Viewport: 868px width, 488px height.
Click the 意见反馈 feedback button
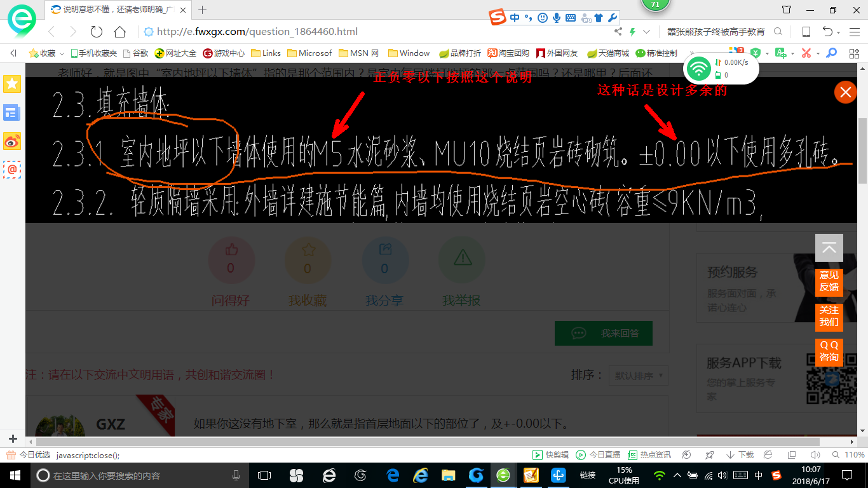click(829, 282)
